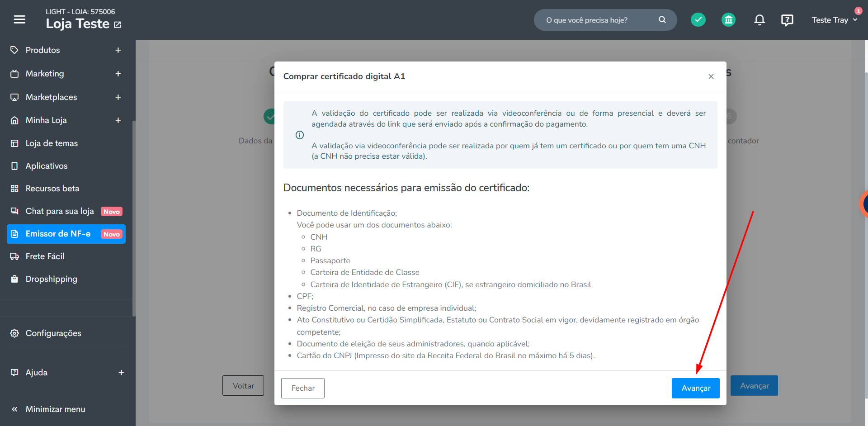Open the Teste Tray account dropdown
This screenshot has width=868, height=426.
(835, 20)
